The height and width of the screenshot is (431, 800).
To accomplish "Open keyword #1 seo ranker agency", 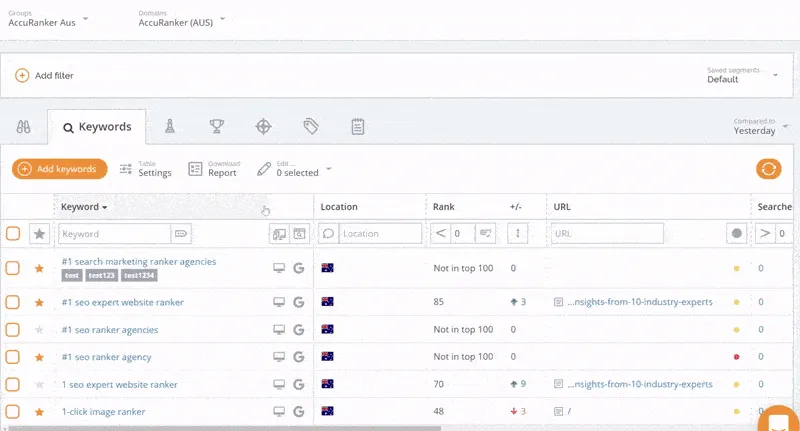I will (x=106, y=357).
